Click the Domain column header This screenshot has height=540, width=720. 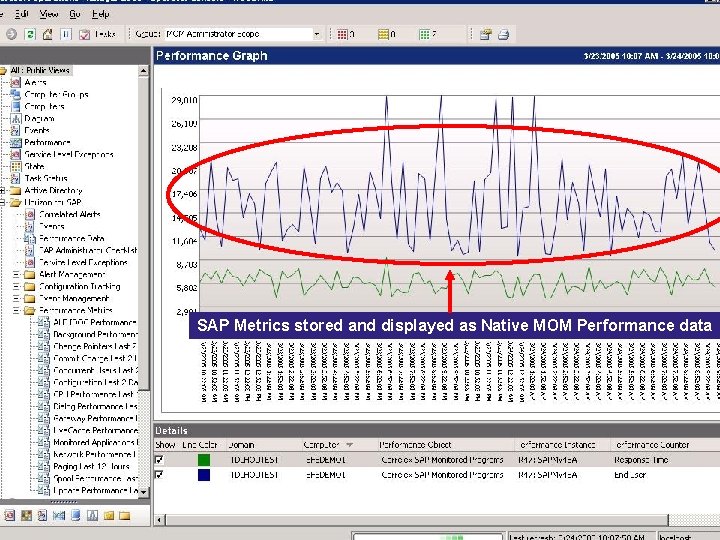(242, 445)
